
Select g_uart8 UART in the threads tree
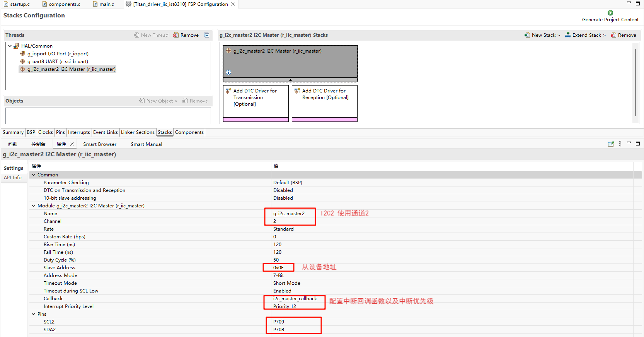point(58,62)
